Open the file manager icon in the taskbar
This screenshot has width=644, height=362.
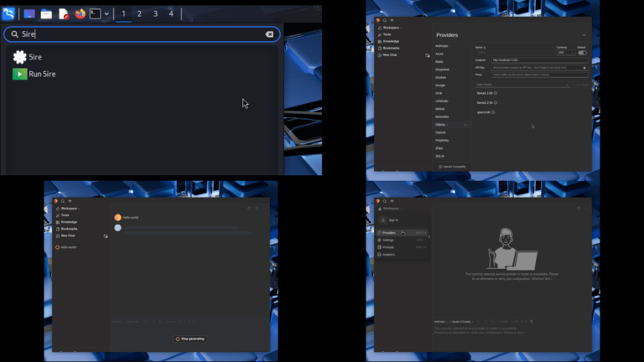[x=46, y=14]
